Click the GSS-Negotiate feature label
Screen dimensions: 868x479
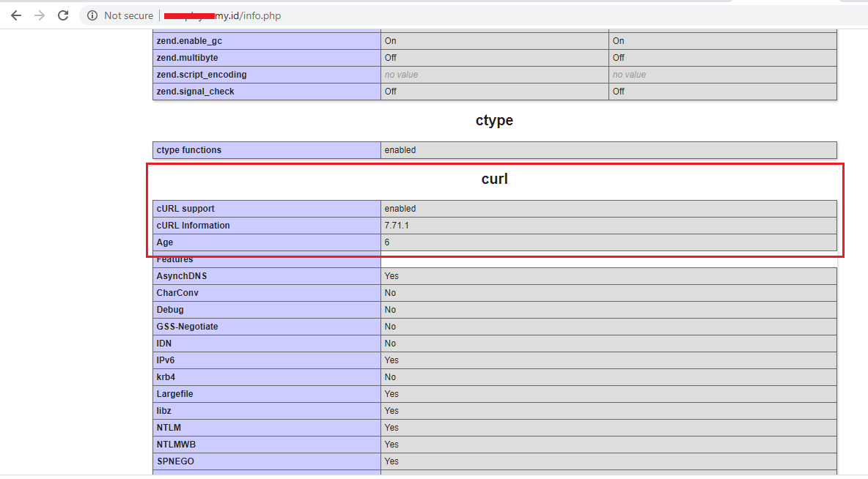click(187, 327)
